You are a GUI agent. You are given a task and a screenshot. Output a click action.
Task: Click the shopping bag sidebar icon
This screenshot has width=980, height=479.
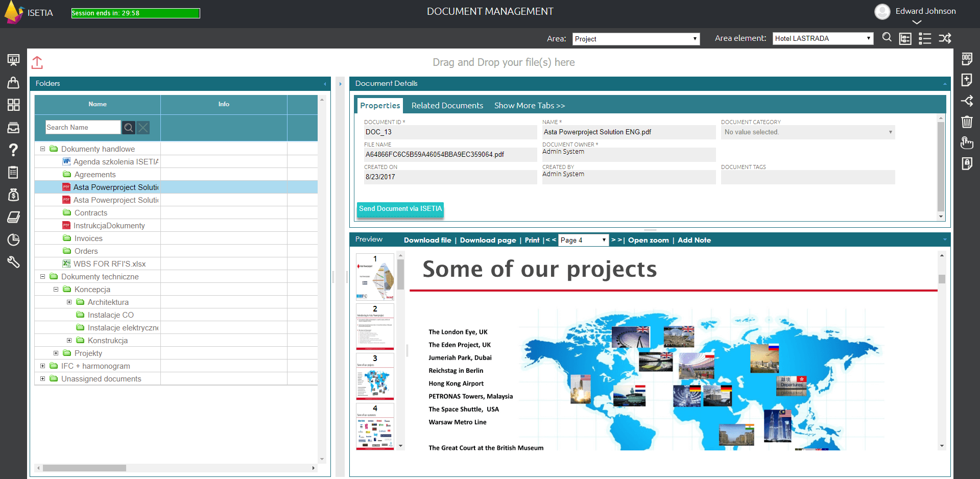point(13,83)
